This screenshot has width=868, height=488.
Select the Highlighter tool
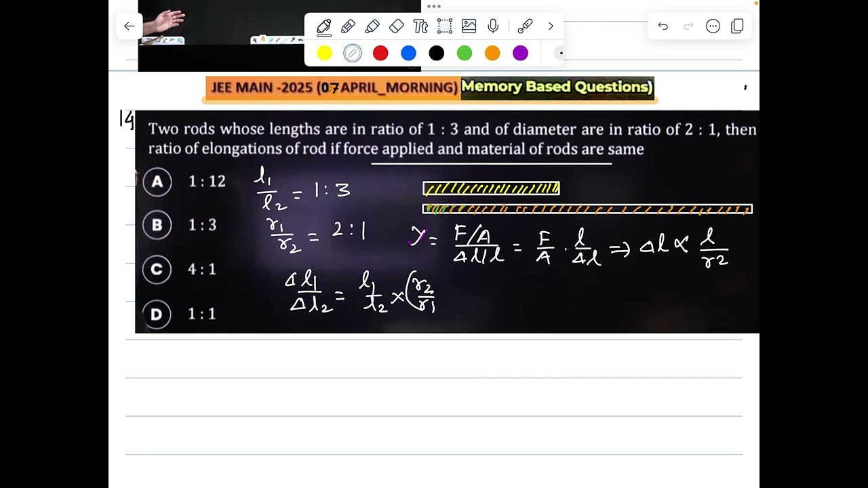tap(372, 26)
